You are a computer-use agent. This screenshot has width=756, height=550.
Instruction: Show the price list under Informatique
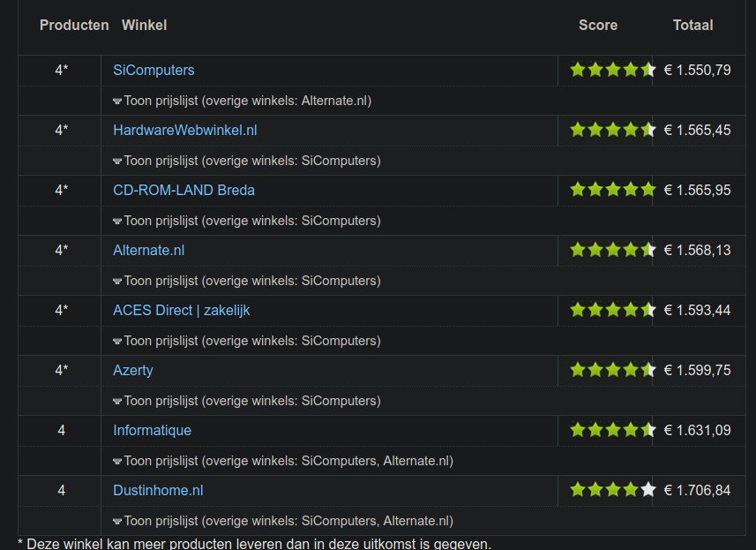283,461
